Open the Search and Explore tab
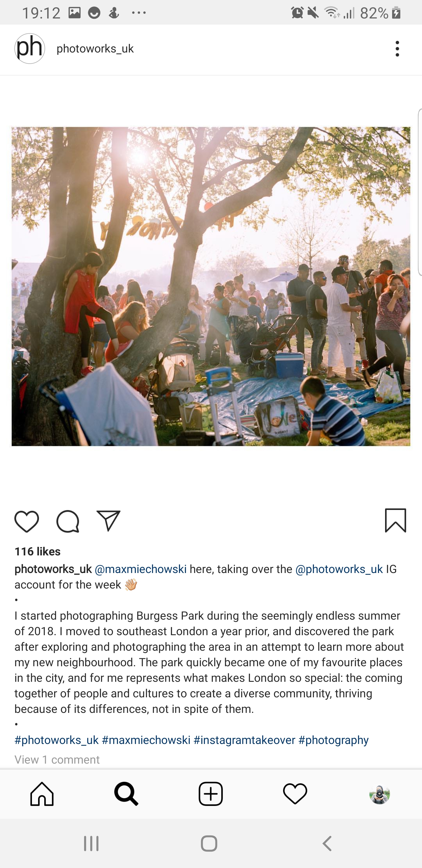Image resolution: width=422 pixels, height=868 pixels. tap(126, 794)
